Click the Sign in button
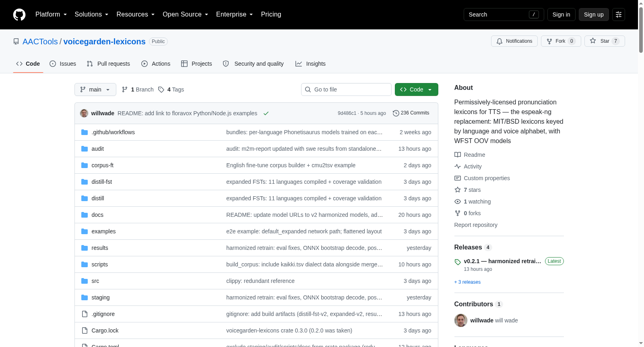Viewport: 644px width, 347px height. (561, 15)
